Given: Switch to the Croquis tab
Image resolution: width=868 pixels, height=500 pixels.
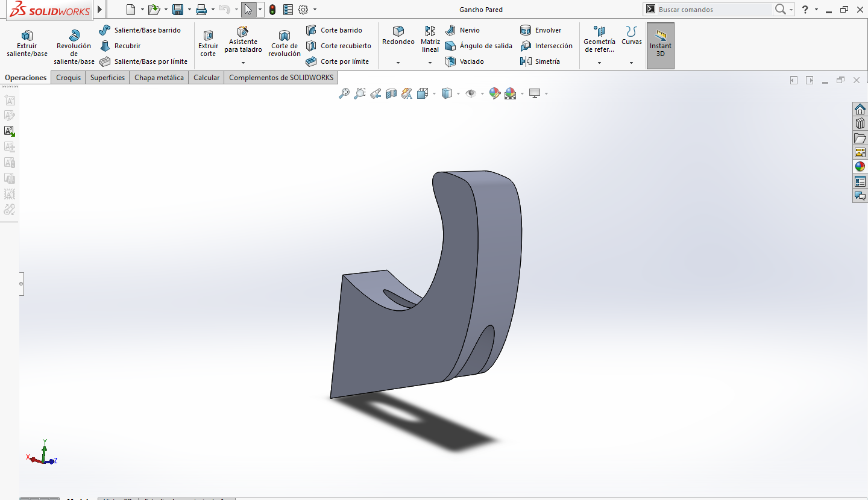Looking at the screenshot, I should (x=68, y=78).
